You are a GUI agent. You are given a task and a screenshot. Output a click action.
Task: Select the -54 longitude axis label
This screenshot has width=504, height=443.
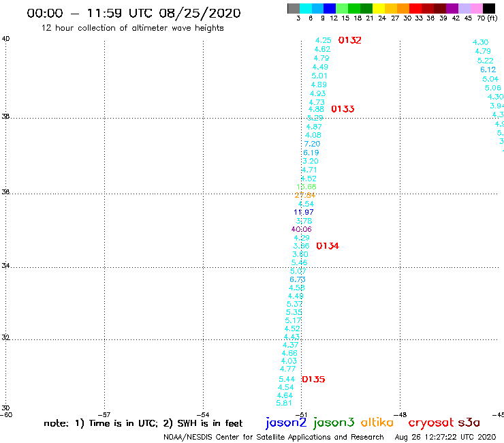(x=203, y=415)
